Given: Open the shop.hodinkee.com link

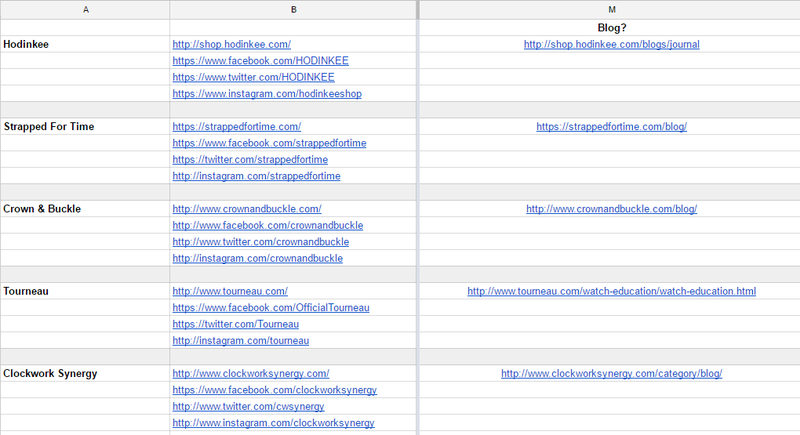Looking at the screenshot, I should pyautogui.click(x=232, y=44).
